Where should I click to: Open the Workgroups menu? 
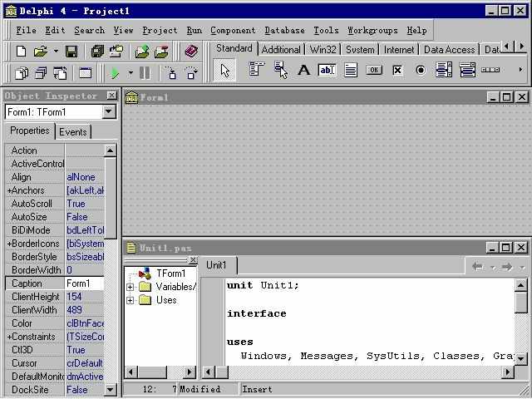372,30
